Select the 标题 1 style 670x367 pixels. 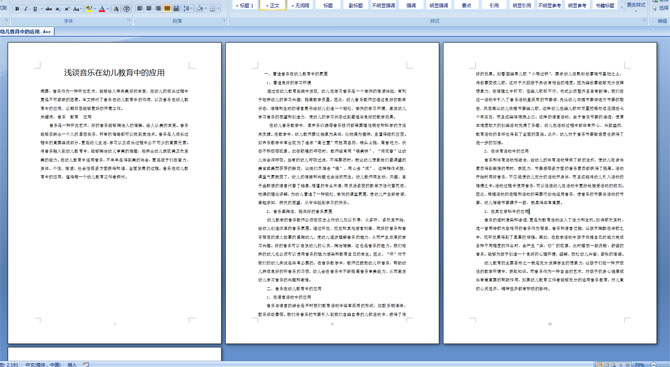pos(245,5)
